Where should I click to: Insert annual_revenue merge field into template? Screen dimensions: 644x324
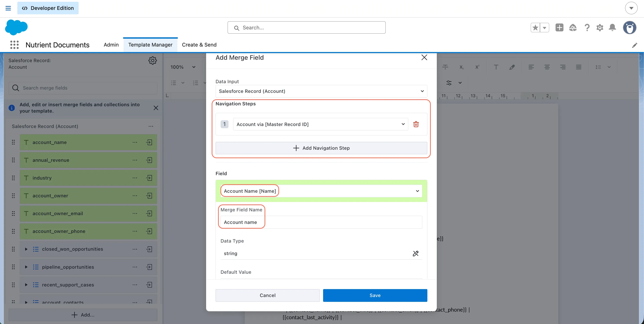pos(149,160)
